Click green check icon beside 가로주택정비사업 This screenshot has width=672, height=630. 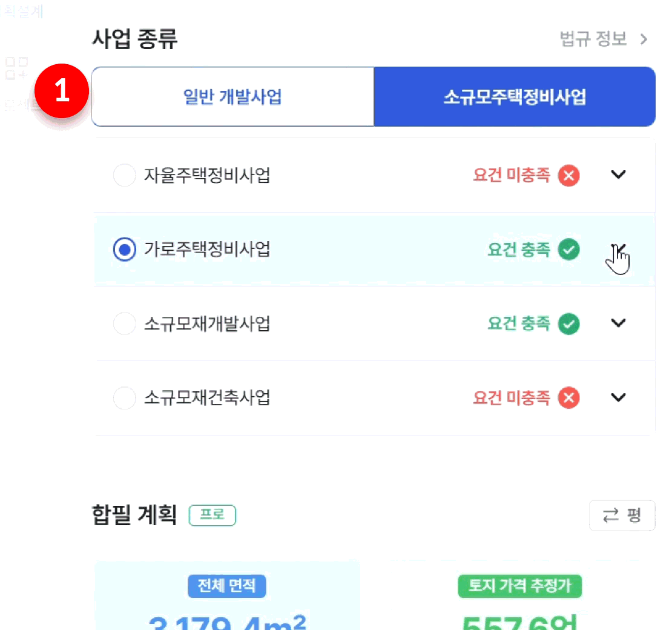(x=568, y=249)
